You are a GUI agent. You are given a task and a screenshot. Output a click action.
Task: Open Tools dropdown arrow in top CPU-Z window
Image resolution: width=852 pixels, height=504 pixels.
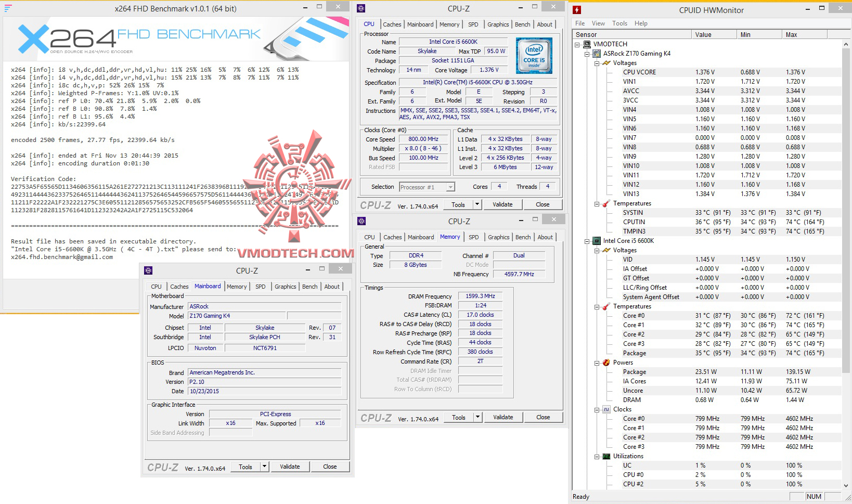point(477,204)
